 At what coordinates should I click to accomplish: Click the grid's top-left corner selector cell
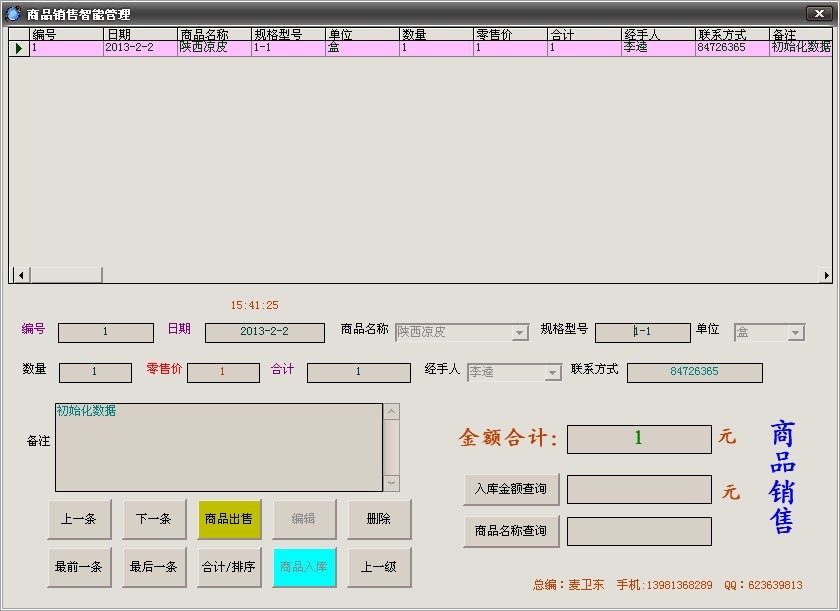pos(19,34)
